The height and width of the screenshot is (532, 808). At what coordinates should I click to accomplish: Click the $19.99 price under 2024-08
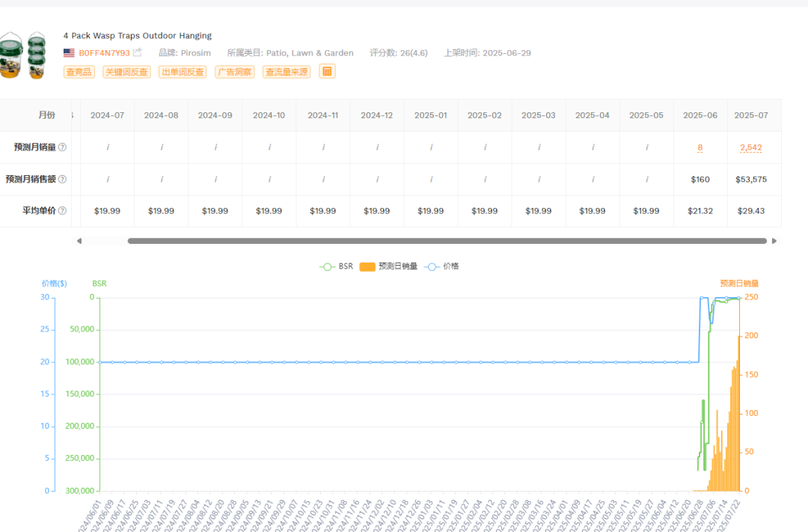point(162,211)
